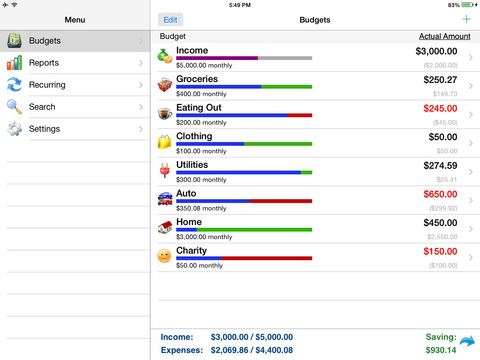Click the $274.59 Utilities amount
This screenshot has height=360, width=480.
[x=440, y=166]
